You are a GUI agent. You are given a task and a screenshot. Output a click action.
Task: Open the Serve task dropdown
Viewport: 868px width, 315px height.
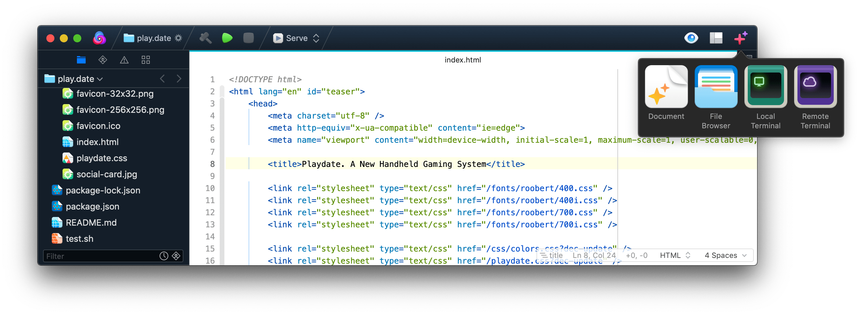(x=296, y=38)
